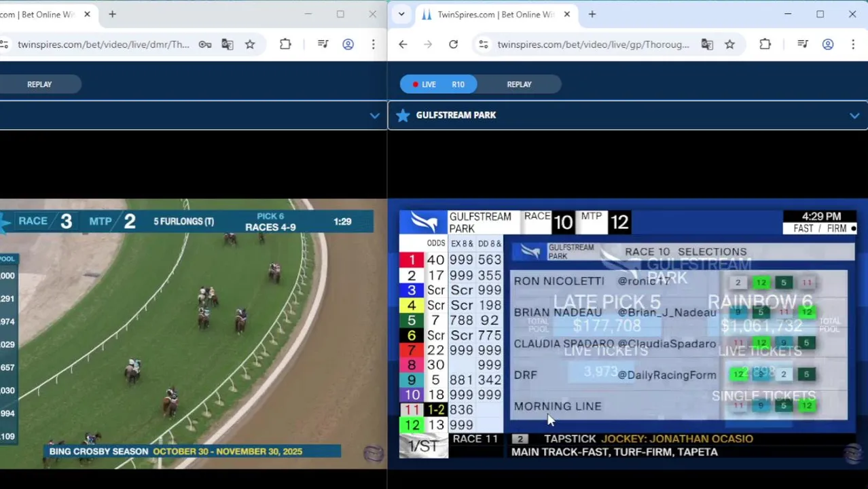Select the TwinSpires.com tab in right window
This screenshot has height=489, width=868.
496,14
